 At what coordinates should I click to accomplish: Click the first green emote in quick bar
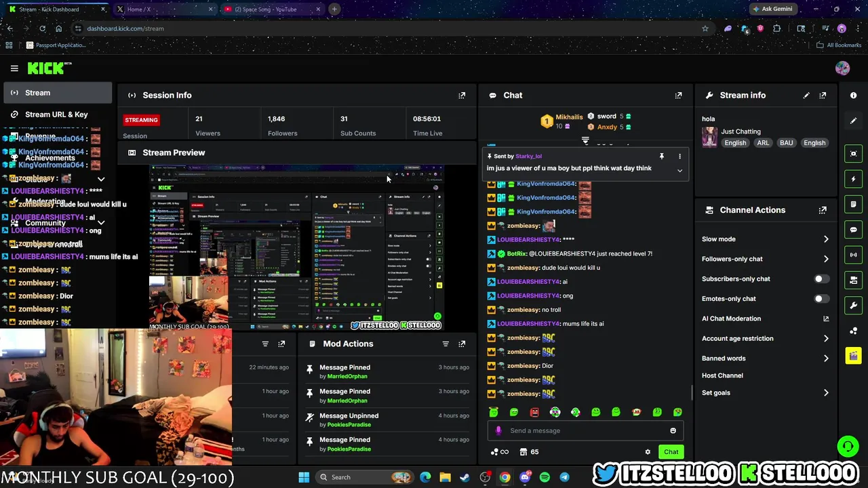click(494, 412)
